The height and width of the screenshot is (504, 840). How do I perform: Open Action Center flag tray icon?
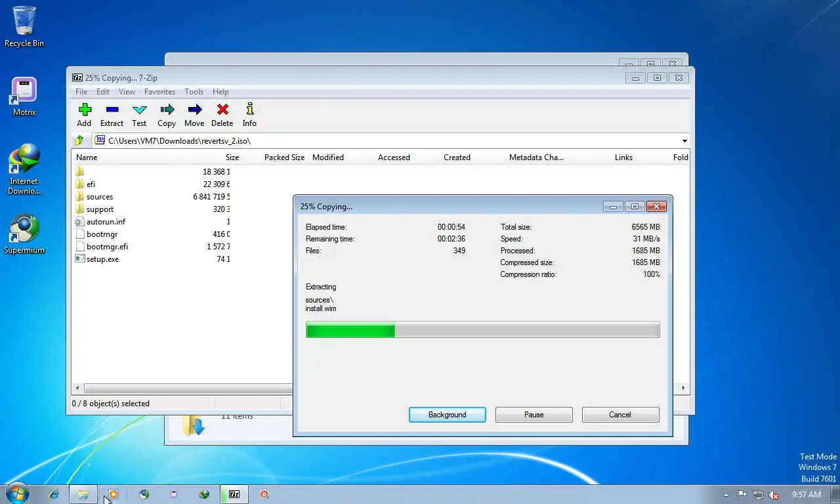pyautogui.click(x=742, y=495)
